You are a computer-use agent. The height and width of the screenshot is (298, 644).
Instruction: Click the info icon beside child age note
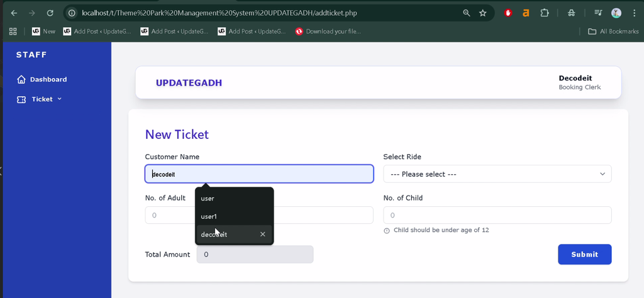click(387, 231)
